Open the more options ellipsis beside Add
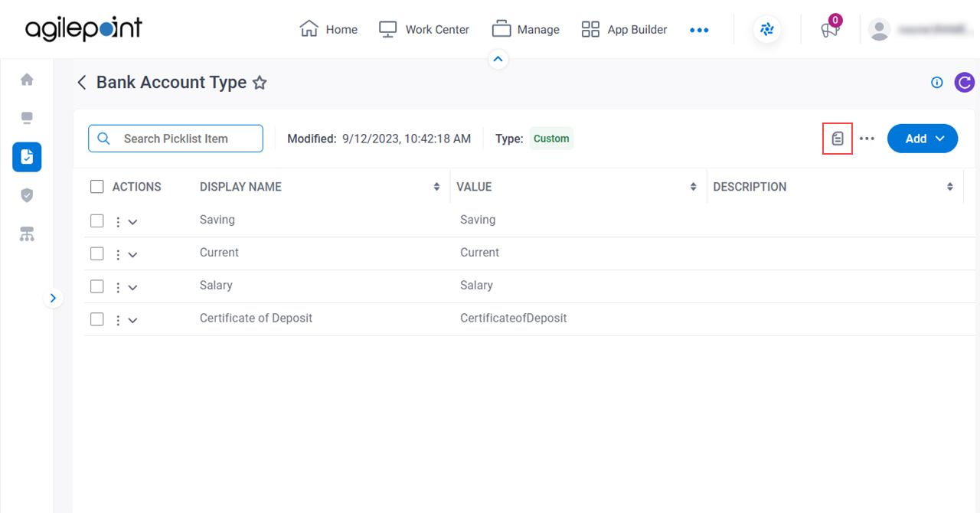 pyautogui.click(x=867, y=139)
